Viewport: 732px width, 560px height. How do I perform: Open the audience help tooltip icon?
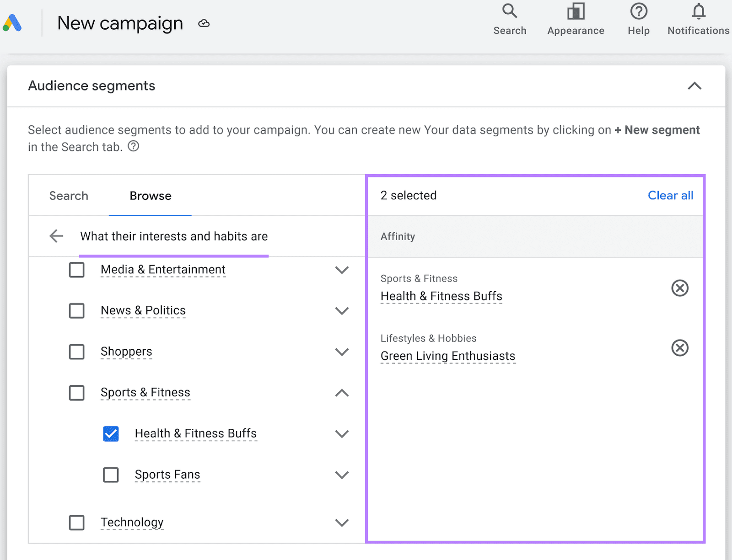click(x=133, y=146)
